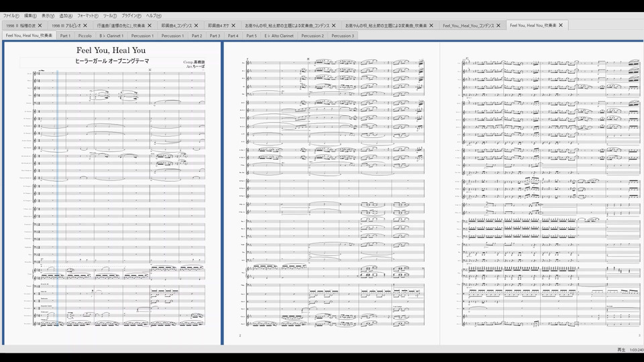Open the ツール(T) menu
The width and height of the screenshot is (644, 362).
(109, 15)
